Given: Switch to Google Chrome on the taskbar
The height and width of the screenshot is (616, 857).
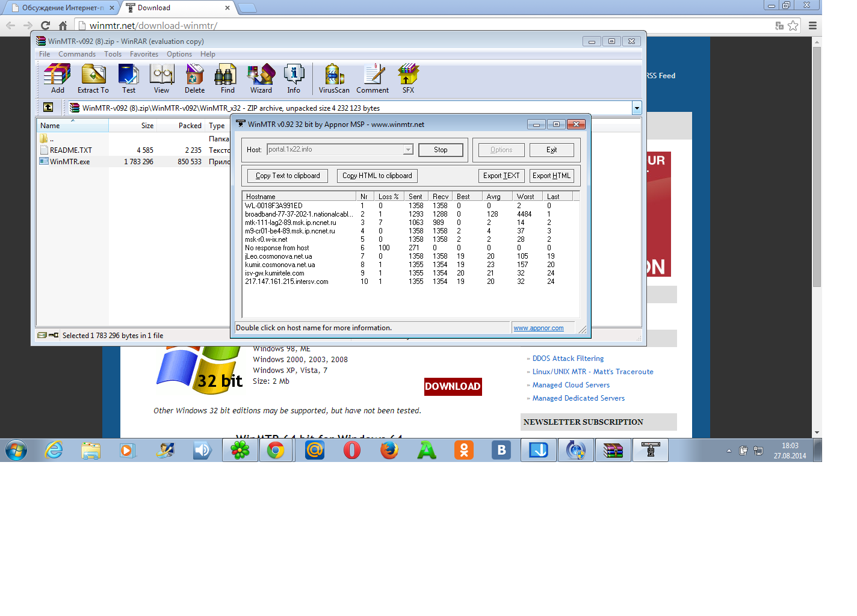Looking at the screenshot, I should click(x=276, y=450).
